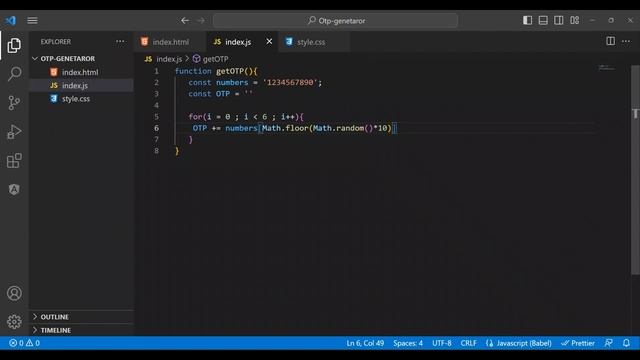Screen dimensions: 640x360
Task: Open the Manage gear icon
Action: coord(14,322)
